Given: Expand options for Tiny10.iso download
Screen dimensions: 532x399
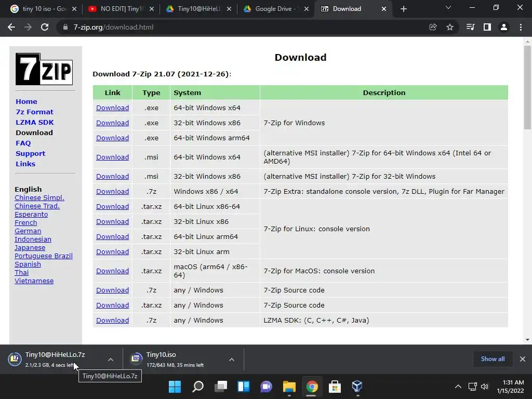Looking at the screenshot, I should [231, 360].
